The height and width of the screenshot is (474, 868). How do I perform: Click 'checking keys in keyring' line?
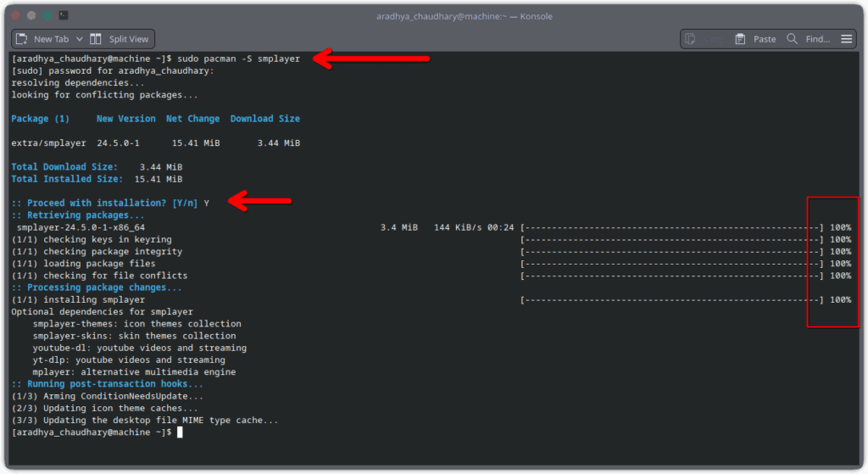[x=108, y=240]
